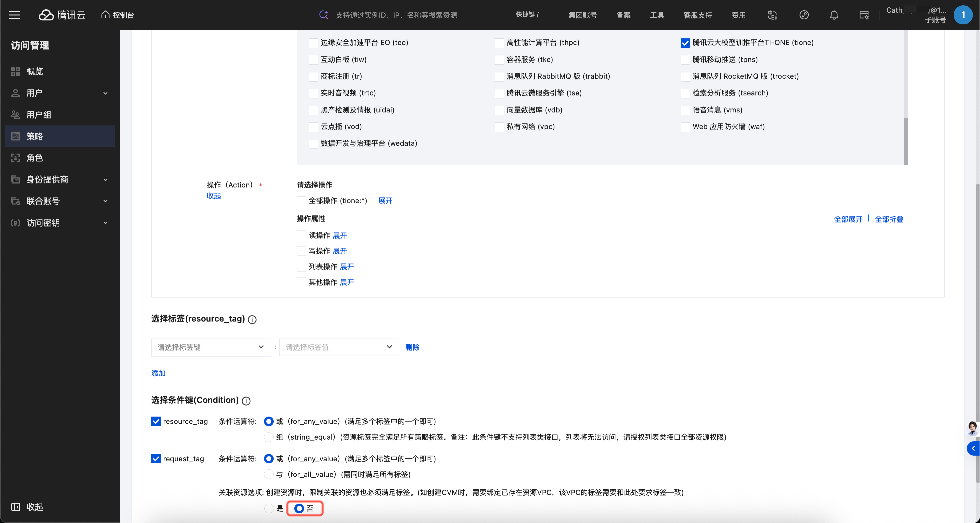The image size is (980, 523).
Task: Expand the 身份提供商 sidebar submenu
Action: 105,180
